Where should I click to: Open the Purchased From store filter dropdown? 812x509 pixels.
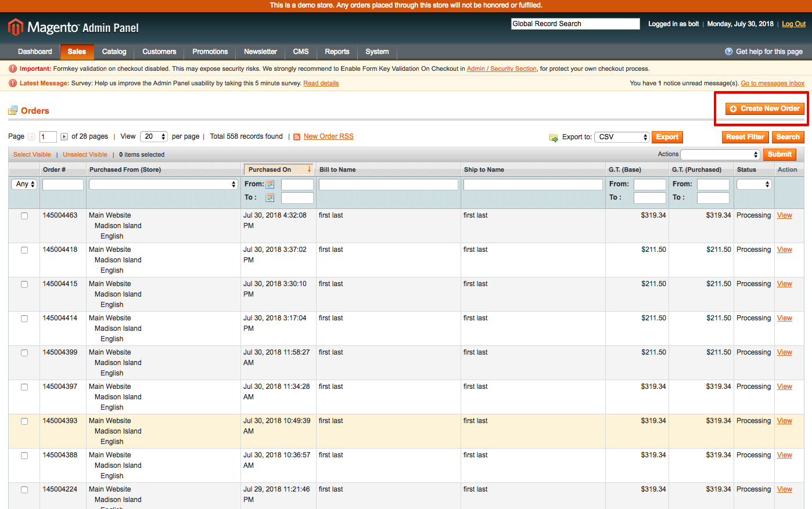(163, 184)
